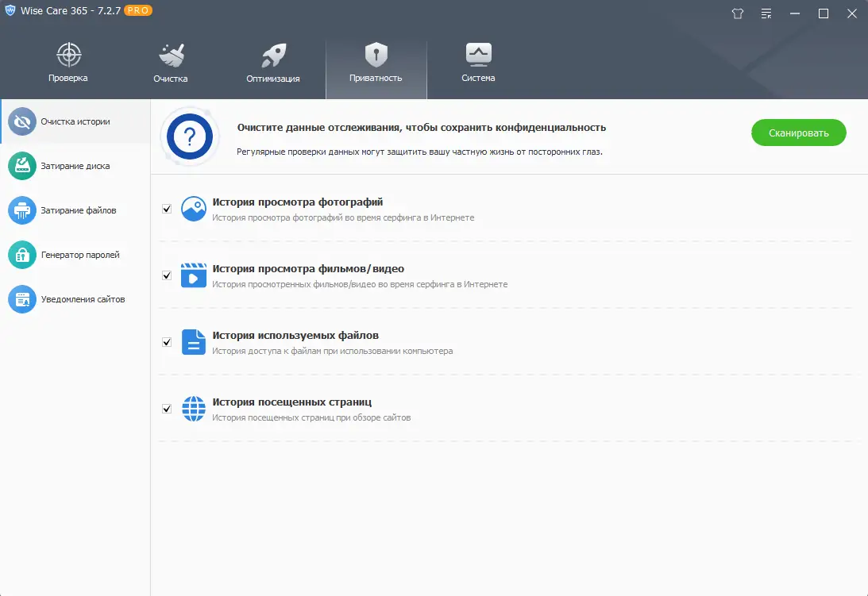Click the globe icon for История посещенных страниц
This screenshot has height=596, width=868.
pos(192,408)
